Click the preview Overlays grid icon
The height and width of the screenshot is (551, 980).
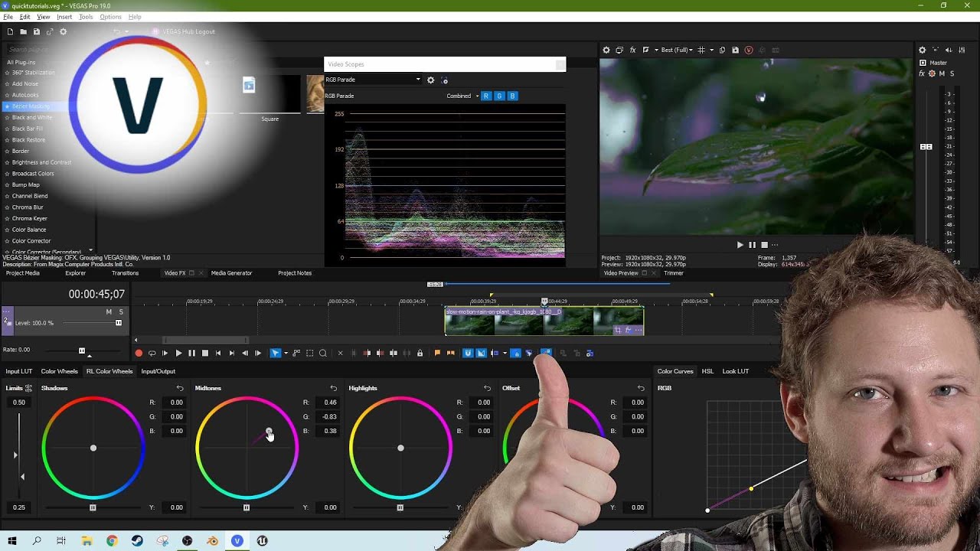point(701,50)
